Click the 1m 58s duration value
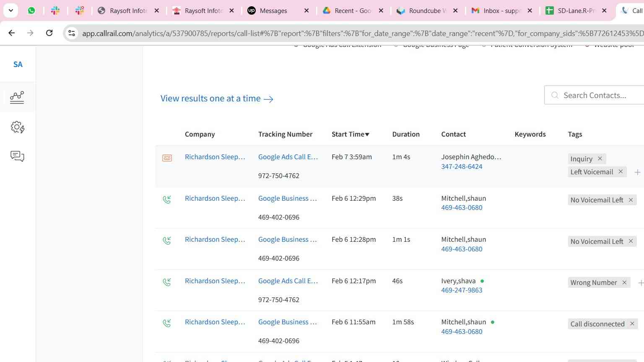The width and height of the screenshot is (644, 362). pyautogui.click(x=403, y=322)
